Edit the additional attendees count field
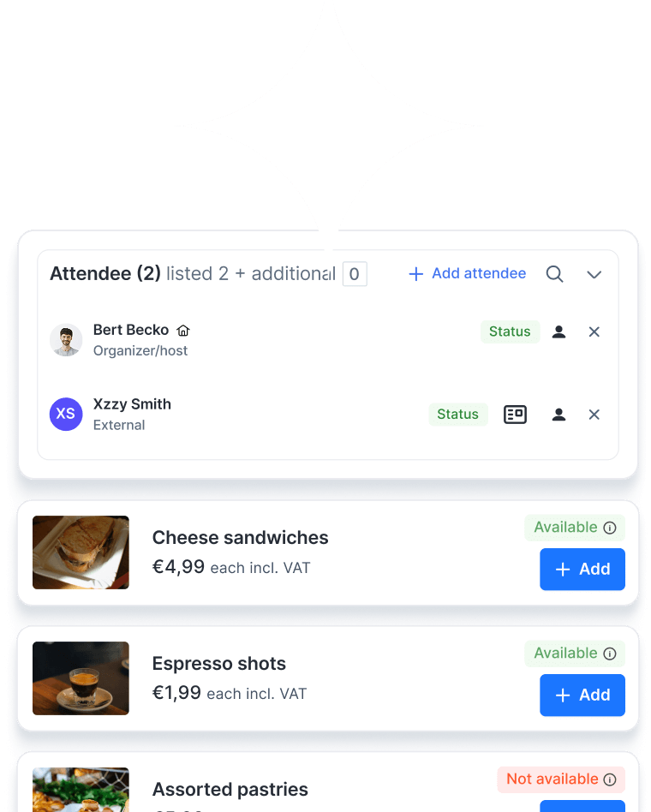Viewport: 651px width, 812px height. tap(355, 274)
